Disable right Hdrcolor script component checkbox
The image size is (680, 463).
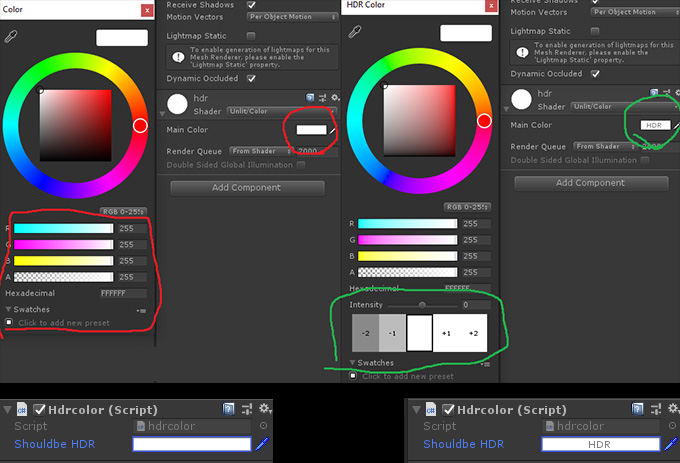click(448, 410)
